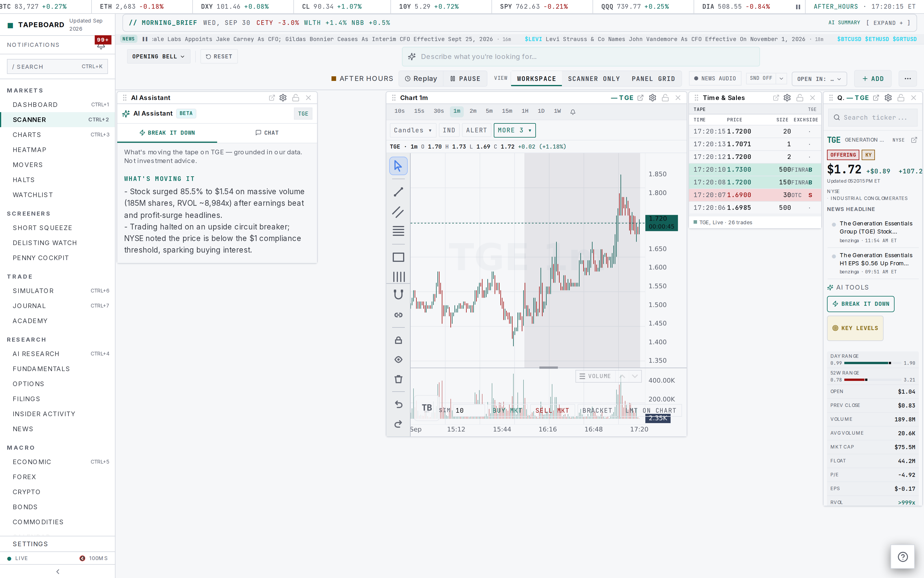Screen dimensions: 924x578
Task: Click the link drawings icon
Action: pos(398,315)
